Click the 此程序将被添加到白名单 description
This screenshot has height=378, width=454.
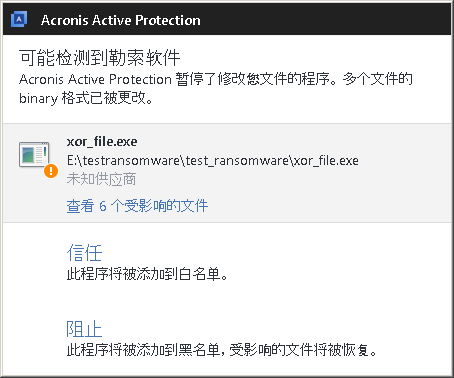point(147,274)
